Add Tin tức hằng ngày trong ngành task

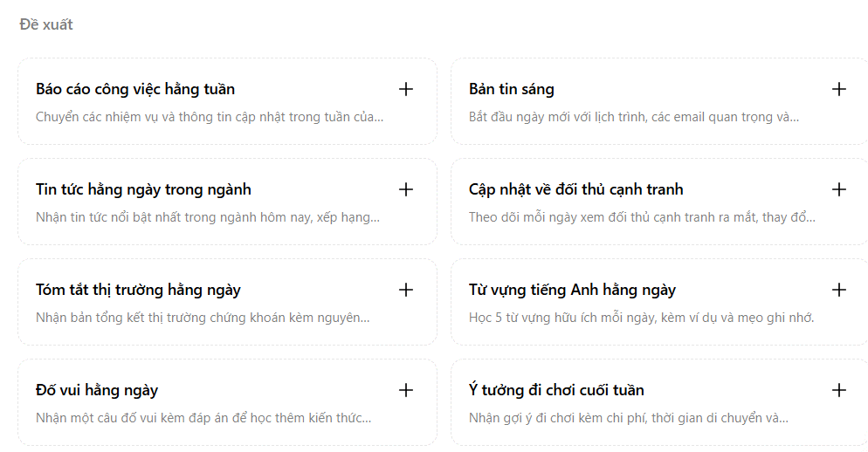click(406, 189)
